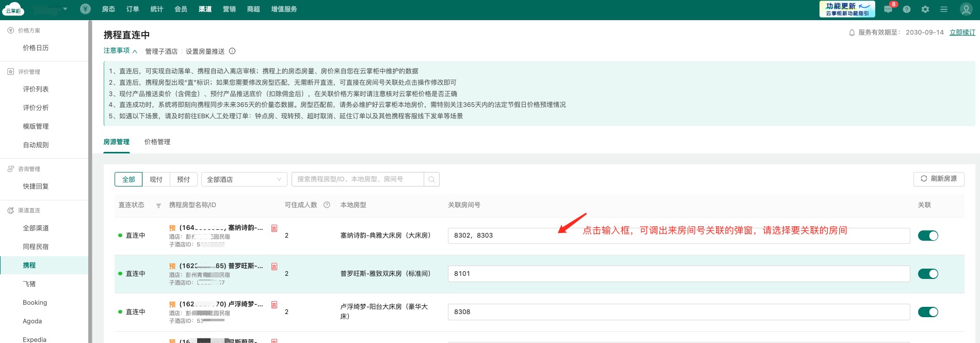This screenshot has width=980, height=343.
Task: Click the sidebar vertical scrollbar
Action: click(90, 181)
